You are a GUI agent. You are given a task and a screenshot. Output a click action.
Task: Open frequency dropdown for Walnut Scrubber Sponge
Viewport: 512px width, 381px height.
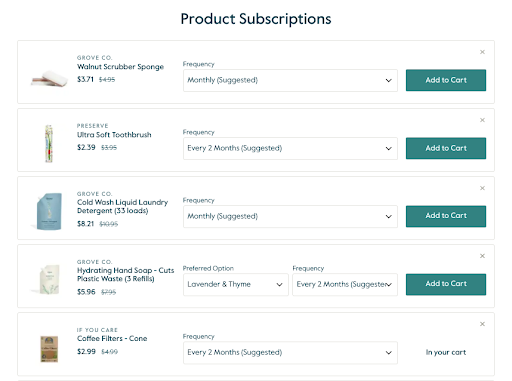click(x=290, y=80)
